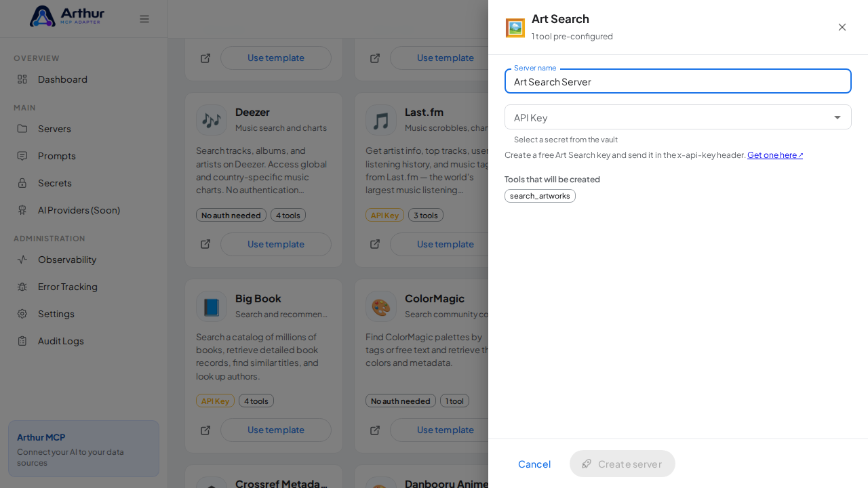The height and width of the screenshot is (488, 868).
Task: Collapse sidebar with hamburger menu icon
Action: [x=144, y=19]
